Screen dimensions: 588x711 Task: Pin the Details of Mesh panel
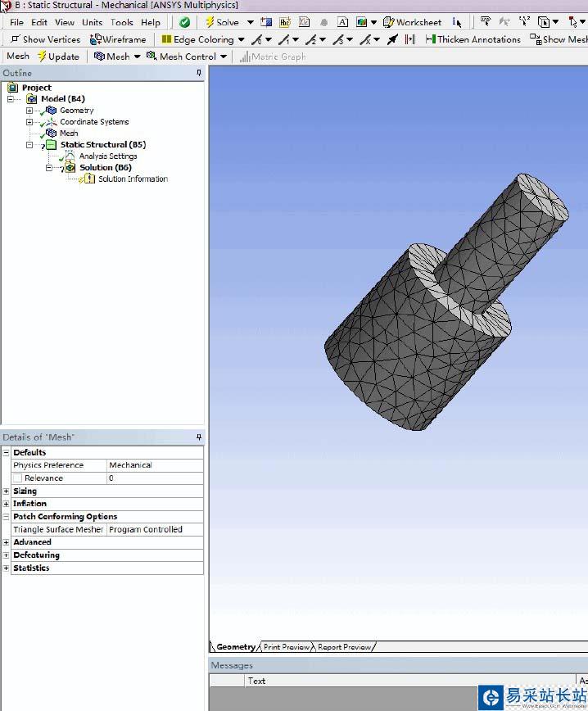[x=198, y=437]
